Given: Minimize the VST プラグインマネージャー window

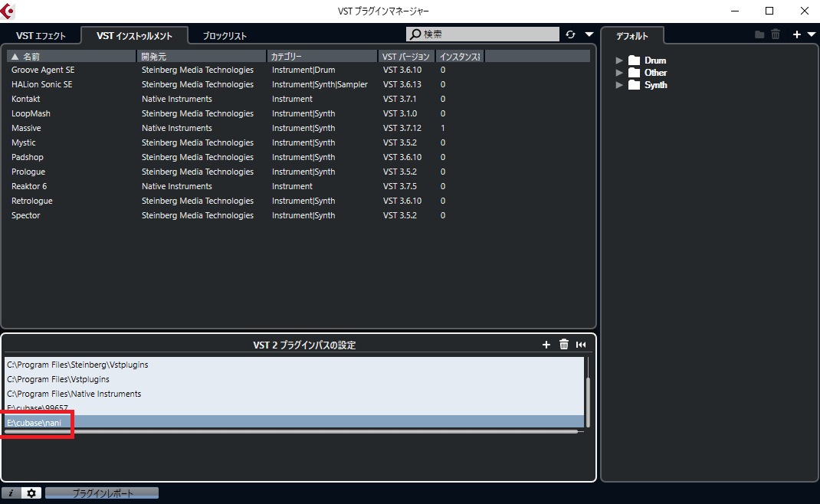Looking at the screenshot, I should [735, 11].
